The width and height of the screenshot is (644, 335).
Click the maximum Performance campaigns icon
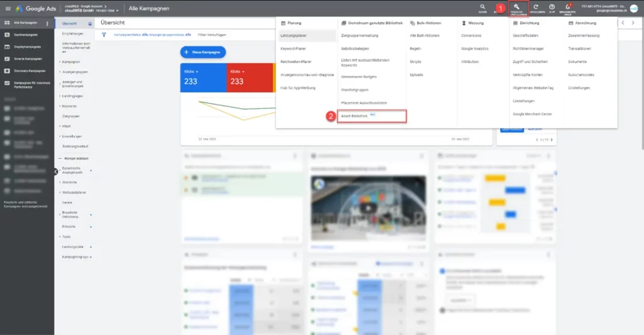pos(7,83)
